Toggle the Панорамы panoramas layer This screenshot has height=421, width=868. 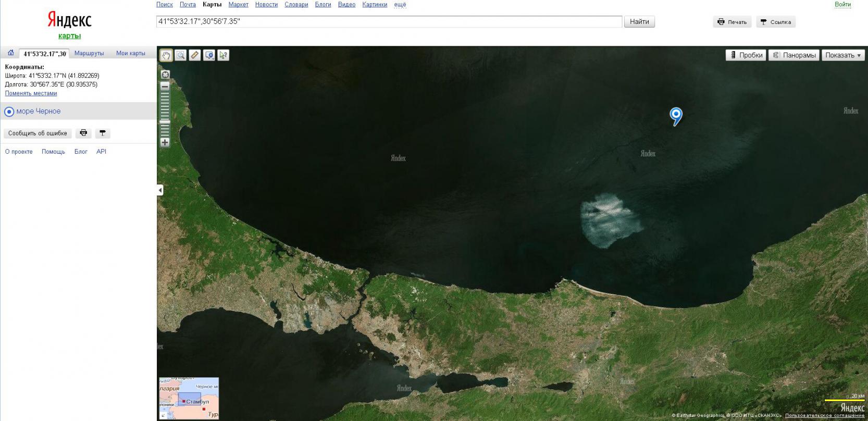(794, 55)
